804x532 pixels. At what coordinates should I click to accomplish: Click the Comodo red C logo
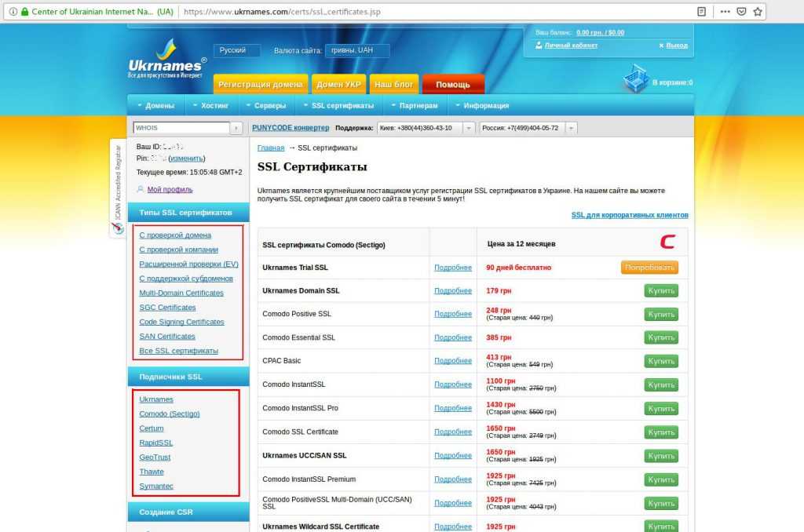[x=667, y=242]
